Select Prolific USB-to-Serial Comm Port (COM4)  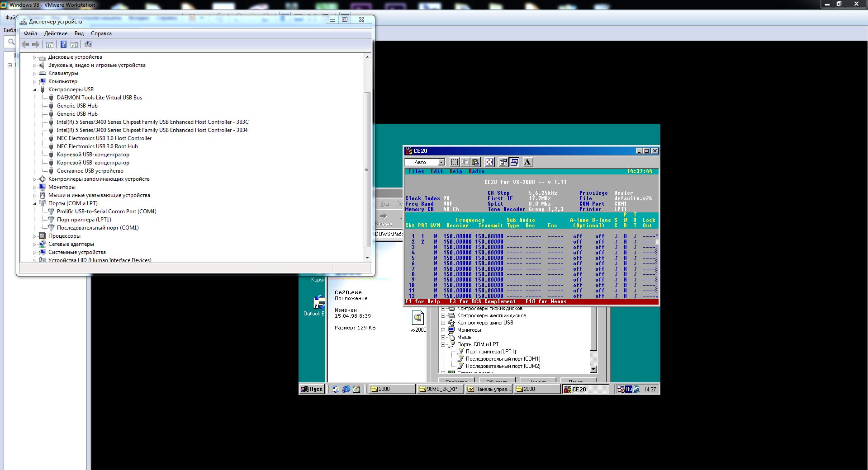[107, 211]
